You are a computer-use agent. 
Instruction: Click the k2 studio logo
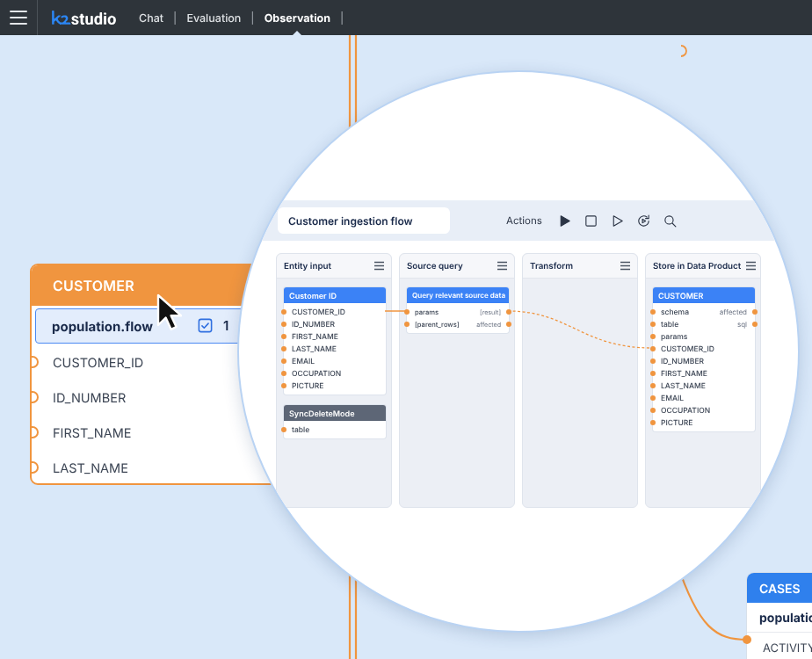[83, 18]
